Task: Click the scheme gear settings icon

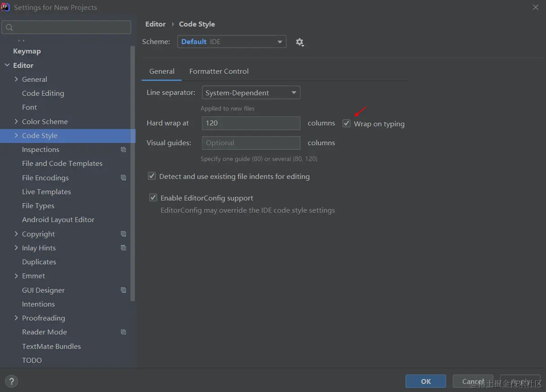Action: click(300, 42)
